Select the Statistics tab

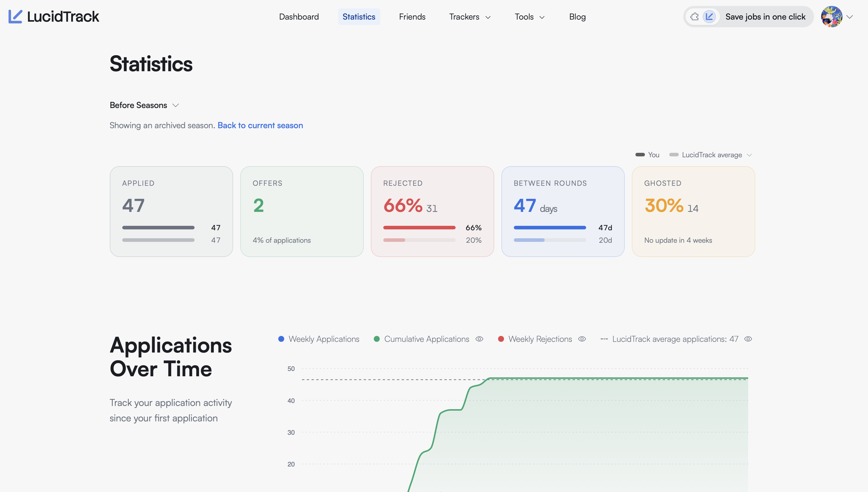(x=359, y=17)
